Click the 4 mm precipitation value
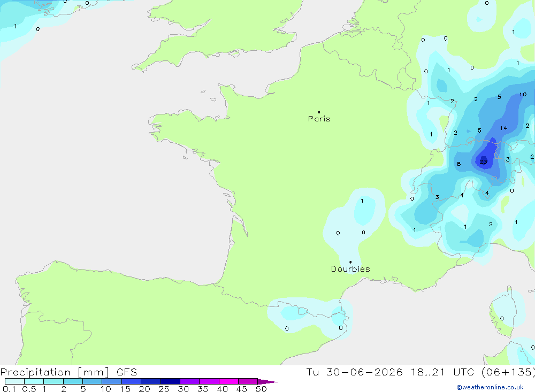The image size is (535, 392). coord(487,193)
